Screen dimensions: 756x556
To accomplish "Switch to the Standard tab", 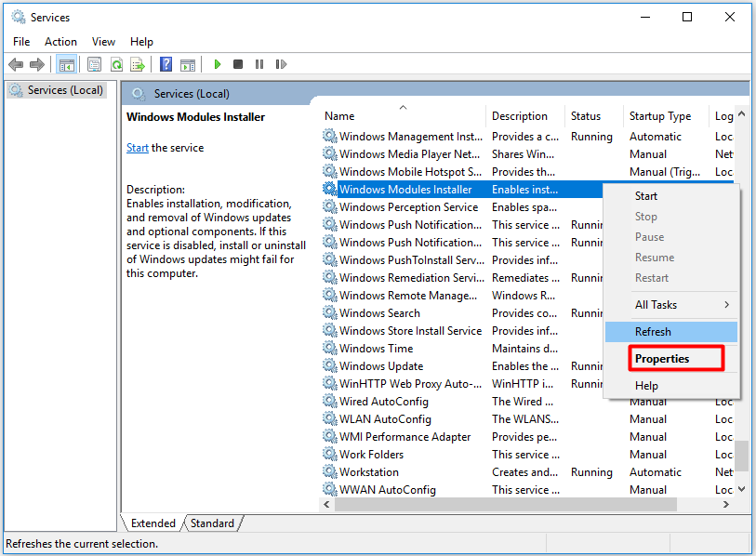I will click(x=212, y=523).
